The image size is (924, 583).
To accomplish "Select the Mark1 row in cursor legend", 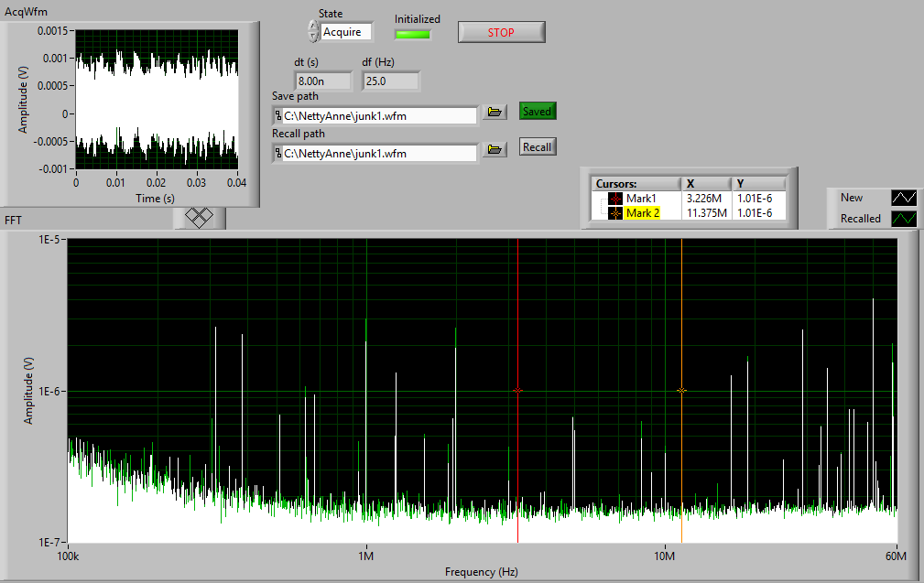I will 641,199.
